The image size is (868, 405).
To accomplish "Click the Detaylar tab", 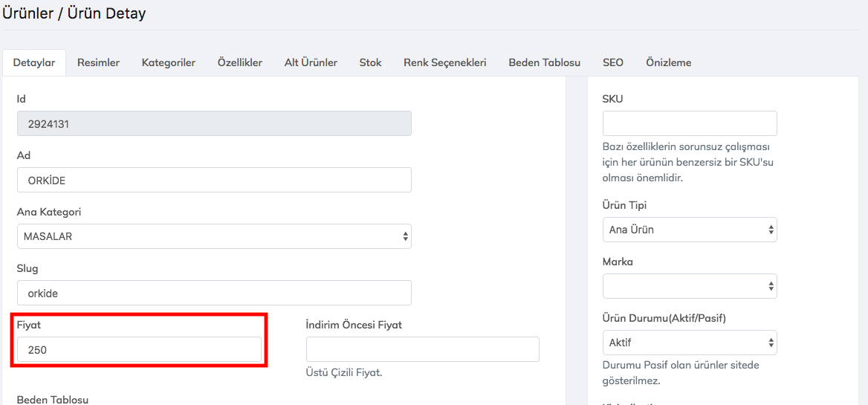I will click(x=34, y=62).
